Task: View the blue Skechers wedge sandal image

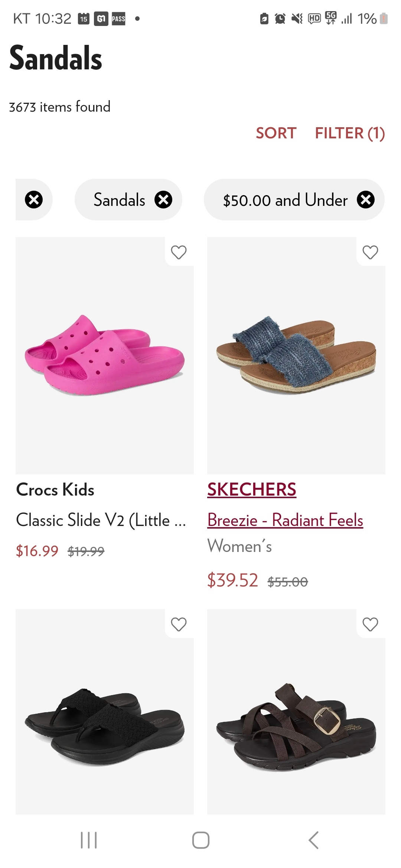Action: pos(296,355)
